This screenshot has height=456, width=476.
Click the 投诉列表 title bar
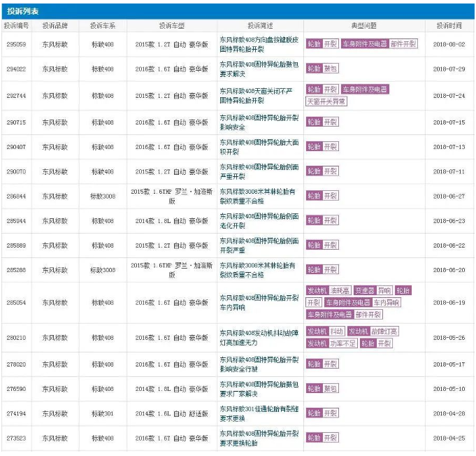(x=238, y=11)
